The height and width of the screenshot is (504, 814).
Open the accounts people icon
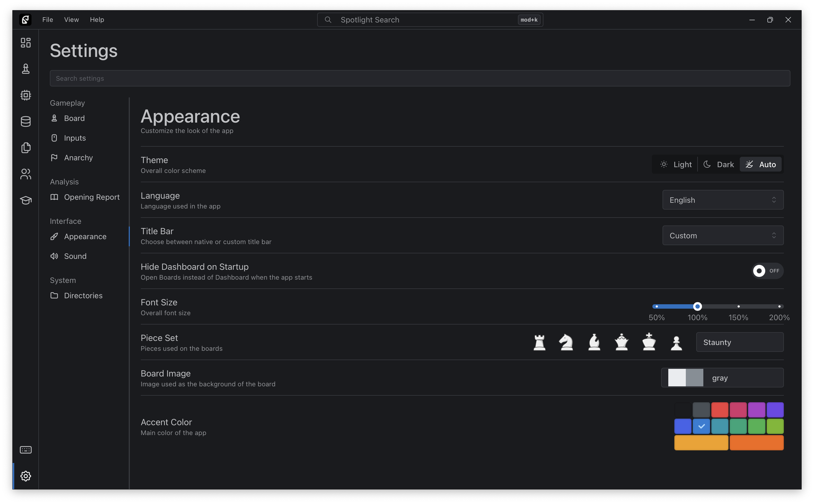click(26, 174)
